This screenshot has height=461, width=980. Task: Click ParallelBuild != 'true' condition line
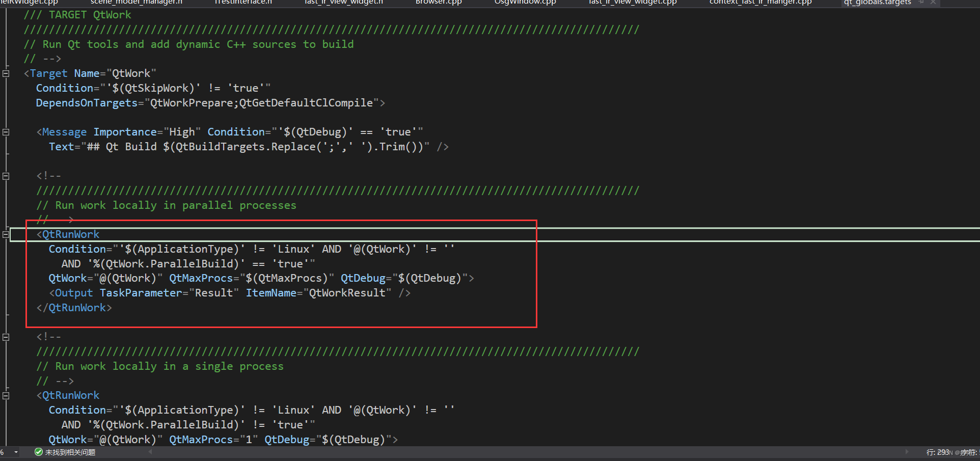tap(188, 425)
